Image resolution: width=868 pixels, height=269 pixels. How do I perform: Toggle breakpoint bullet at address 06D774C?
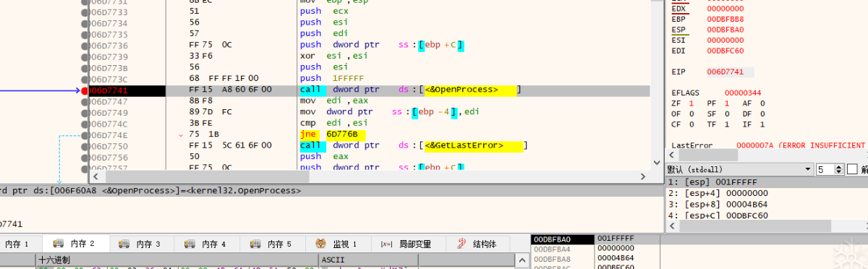pos(85,124)
